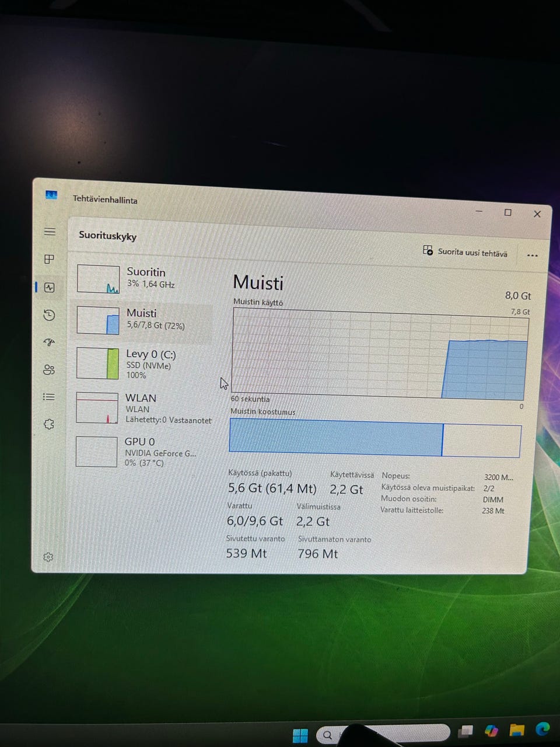Click the 8,0 Gt total memory value
Screen dimensions: 560x747
coord(518,295)
